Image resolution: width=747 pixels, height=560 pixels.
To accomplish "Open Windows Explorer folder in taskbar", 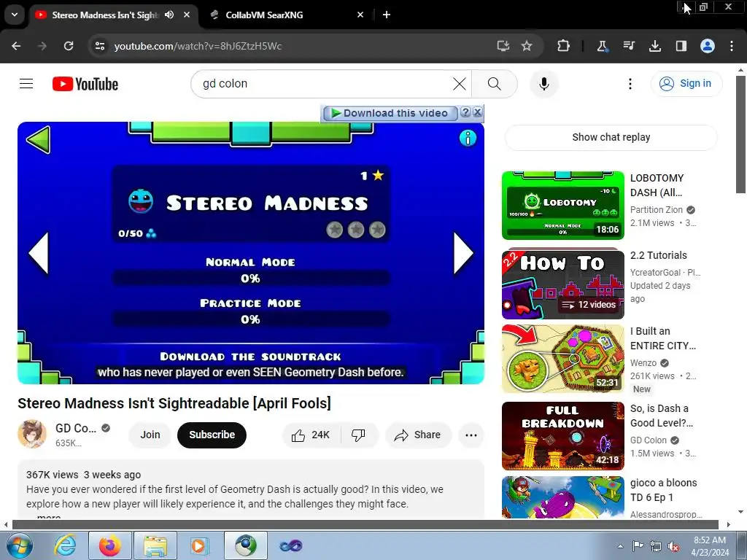I will point(155,545).
